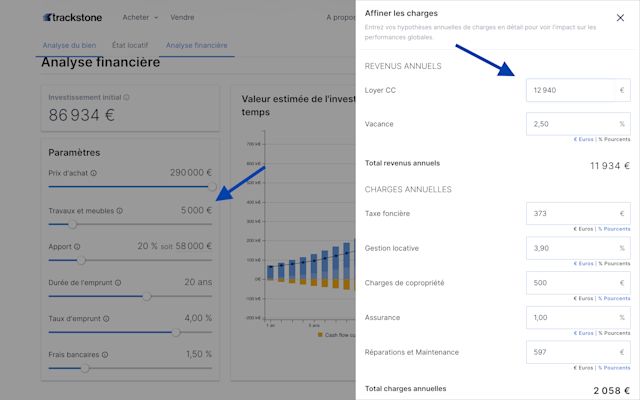
Task: Click the Cash flow legend swatch
Action: (x=320, y=335)
